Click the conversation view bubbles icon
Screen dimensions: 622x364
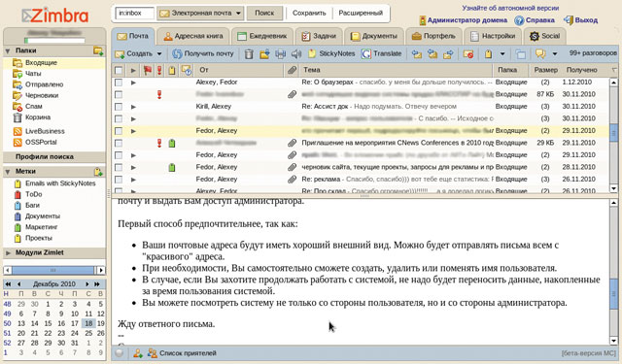point(540,53)
